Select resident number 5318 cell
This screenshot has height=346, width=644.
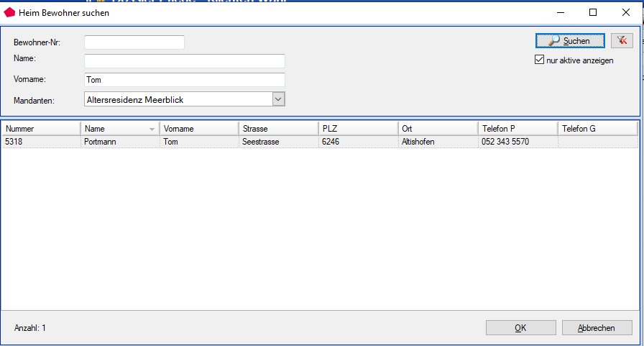[x=41, y=142]
